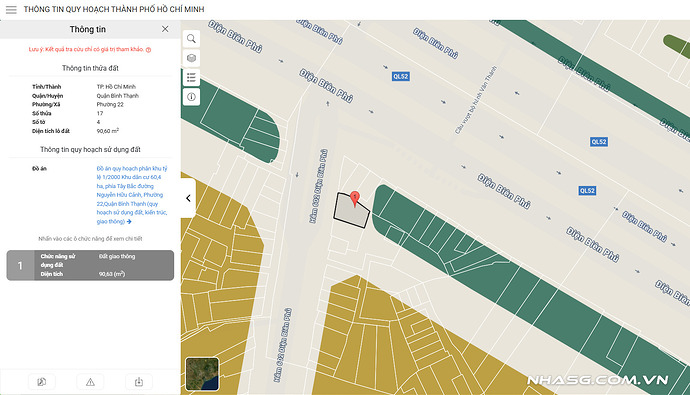Click the blue arrow after the planning link
The image size is (690, 395).
click(129, 222)
